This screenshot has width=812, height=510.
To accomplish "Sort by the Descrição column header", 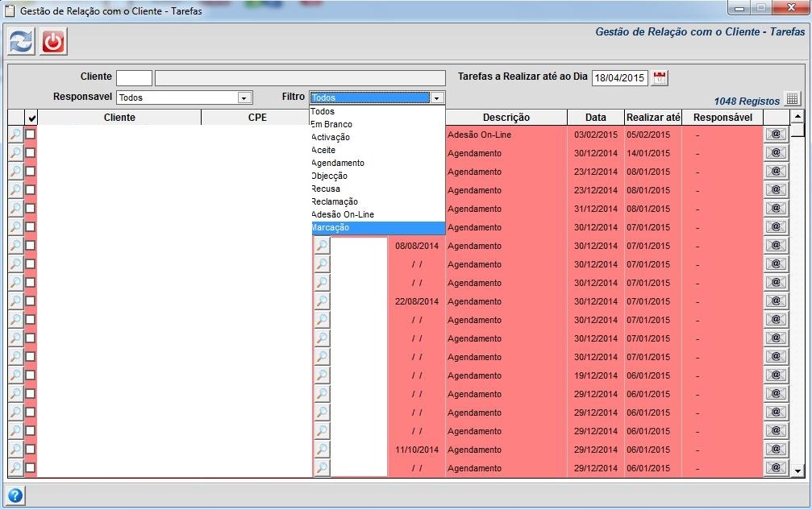I will tap(506, 118).
